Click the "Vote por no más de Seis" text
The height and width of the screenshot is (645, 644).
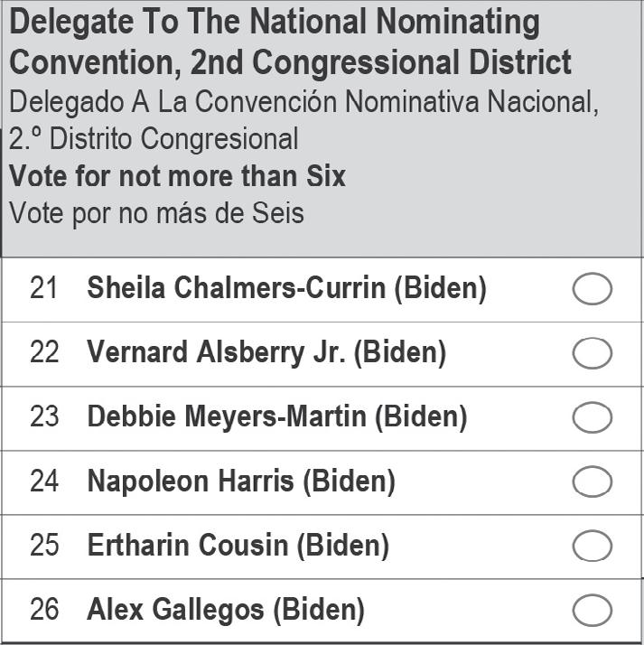point(156,213)
